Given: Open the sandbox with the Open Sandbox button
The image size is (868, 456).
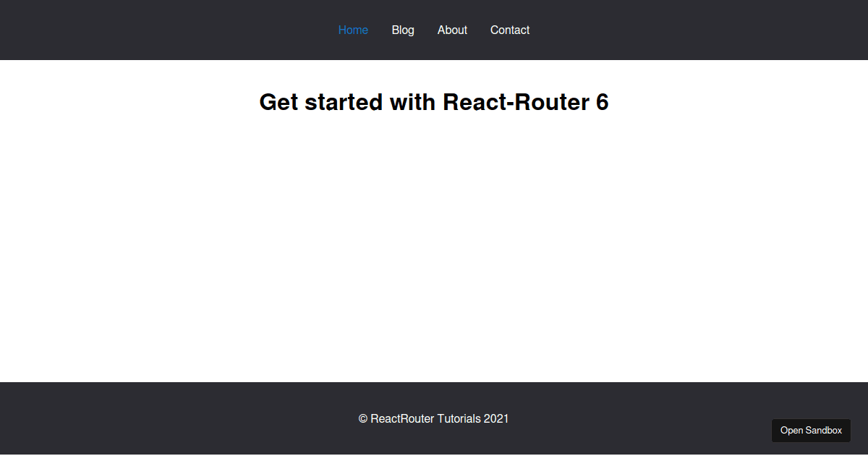Looking at the screenshot, I should (811, 430).
